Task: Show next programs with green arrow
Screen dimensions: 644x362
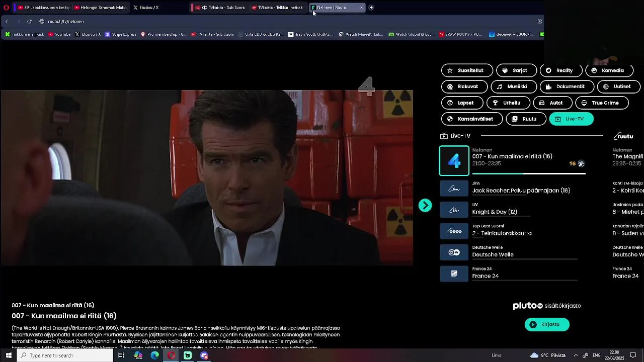Action: point(425,205)
